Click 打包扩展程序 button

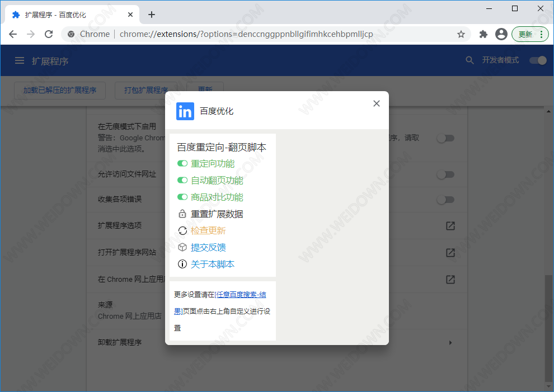(x=146, y=91)
